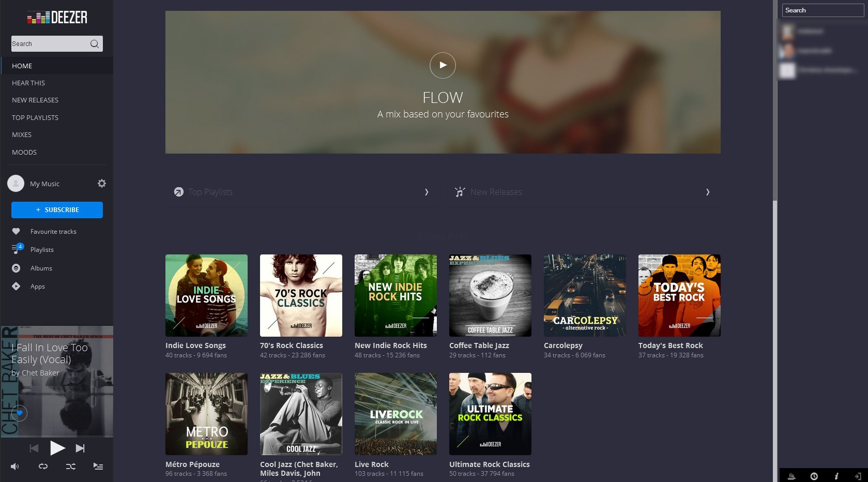Click the SUBSCRIBE button
The height and width of the screenshot is (482, 868).
click(x=57, y=210)
